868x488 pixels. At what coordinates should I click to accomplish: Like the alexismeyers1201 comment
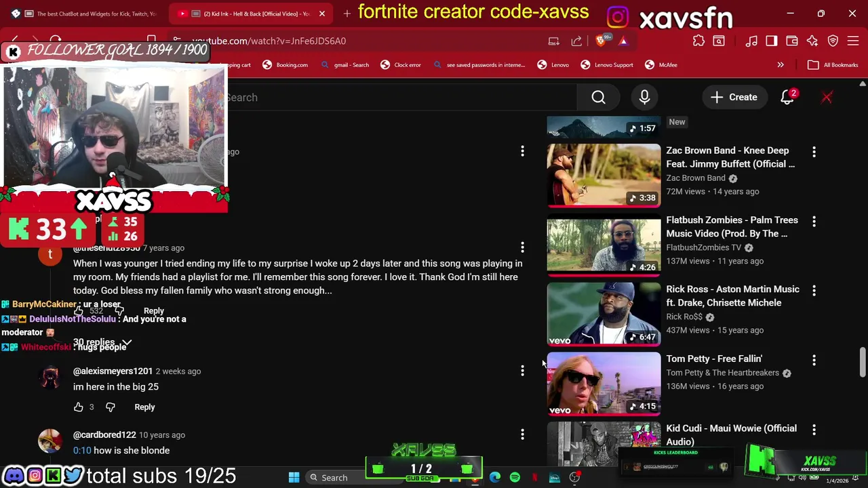click(79, 407)
